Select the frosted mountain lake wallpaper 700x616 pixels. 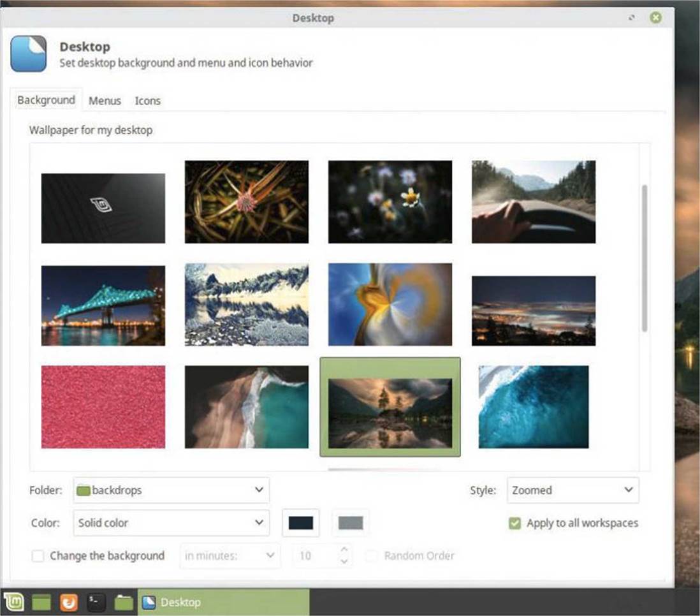(x=247, y=304)
